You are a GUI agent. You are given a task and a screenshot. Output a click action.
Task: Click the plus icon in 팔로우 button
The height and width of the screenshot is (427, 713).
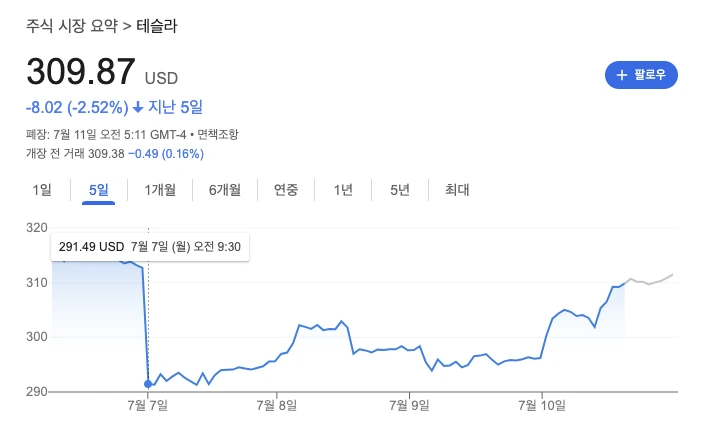point(622,75)
